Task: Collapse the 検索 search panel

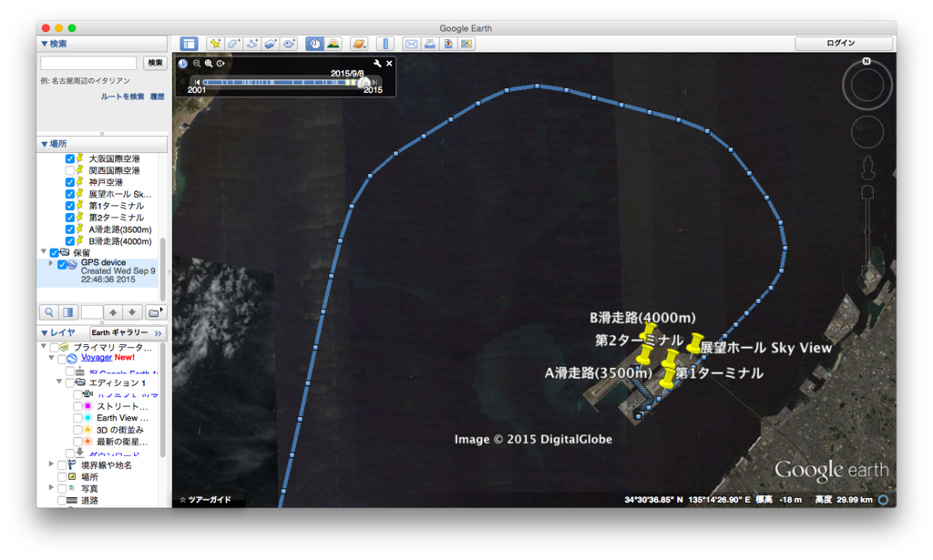Action: point(44,44)
